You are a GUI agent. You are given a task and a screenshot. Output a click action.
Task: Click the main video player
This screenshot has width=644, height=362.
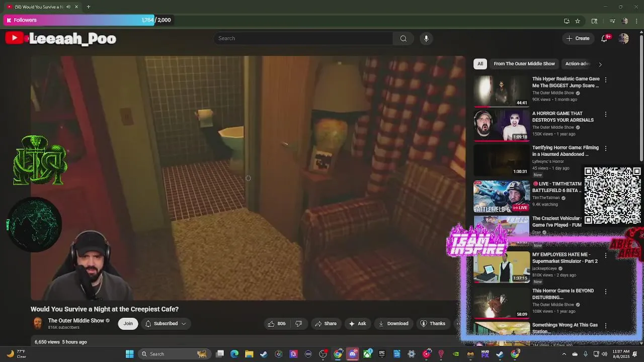click(x=248, y=178)
